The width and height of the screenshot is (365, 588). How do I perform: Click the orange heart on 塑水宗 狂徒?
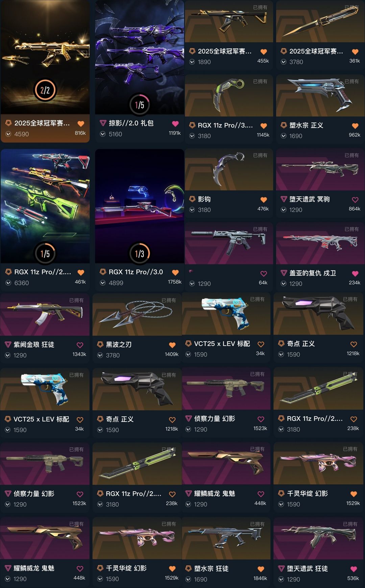261,569
